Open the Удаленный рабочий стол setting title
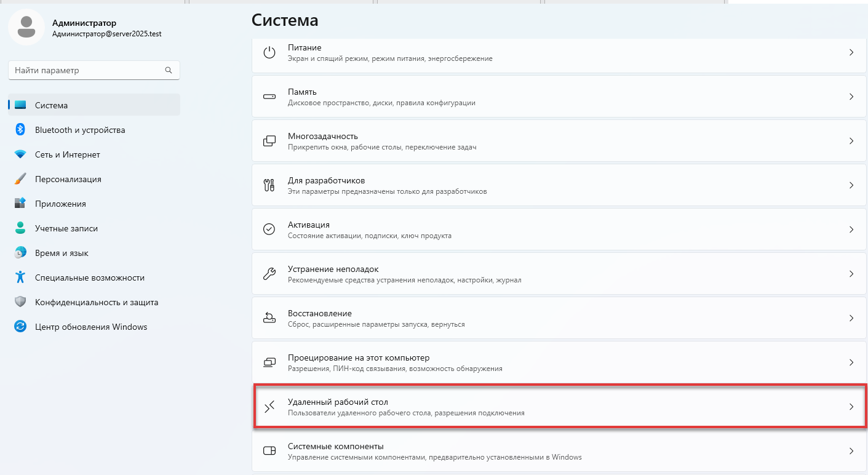 click(338, 402)
